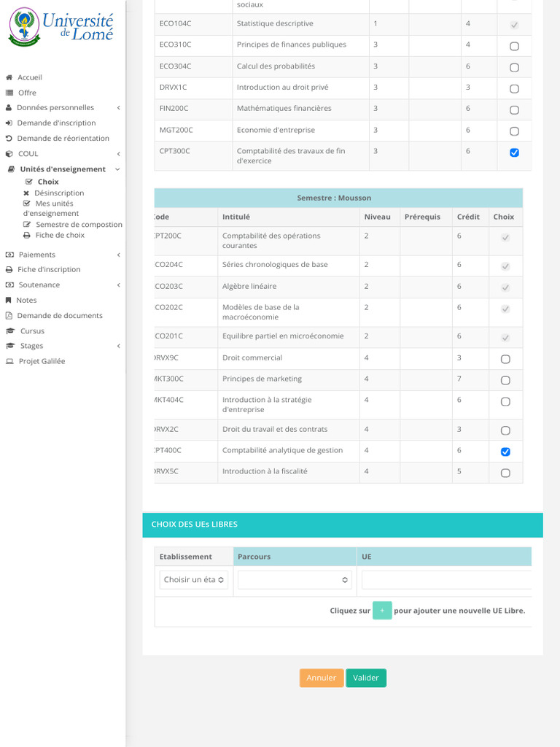560x747 pixels.
Task: Click the Soutenance money icon
Action: tap(9, 285)
